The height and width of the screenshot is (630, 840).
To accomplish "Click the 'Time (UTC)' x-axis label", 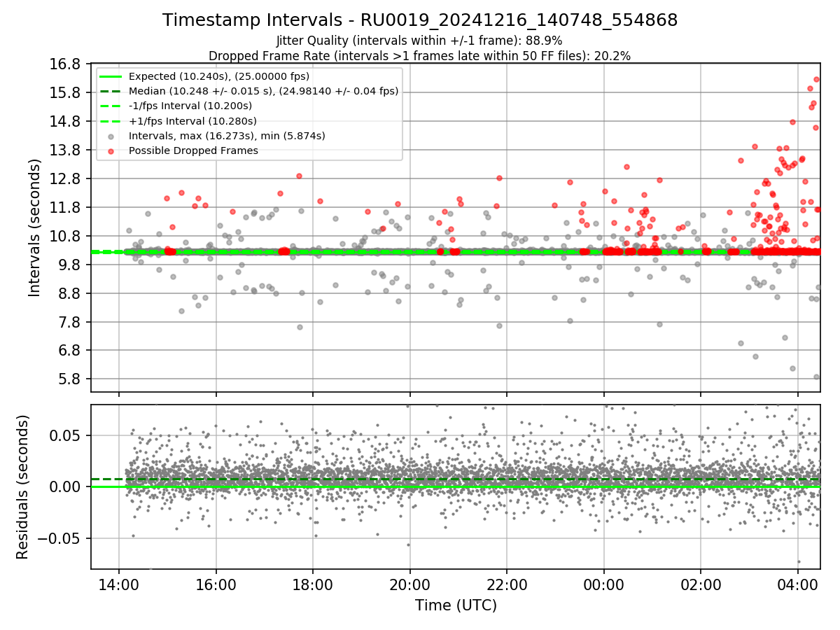I will [456, 605].
